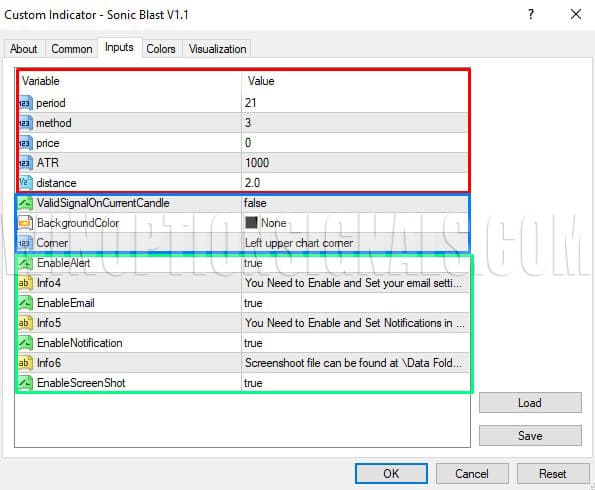Click the string icon beside Info6
595x490 pixels.
pyautogui.click(x=25, y=363)
